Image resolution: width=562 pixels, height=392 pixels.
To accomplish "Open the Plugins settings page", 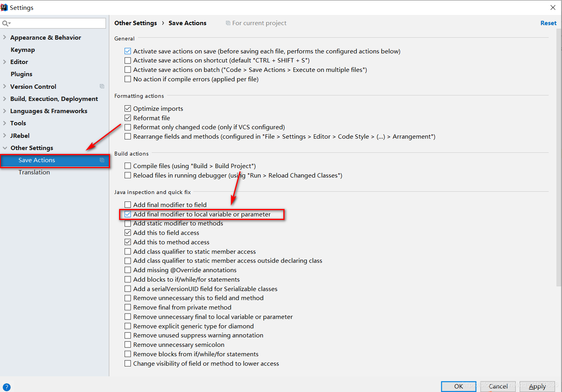I will [22, 74].
